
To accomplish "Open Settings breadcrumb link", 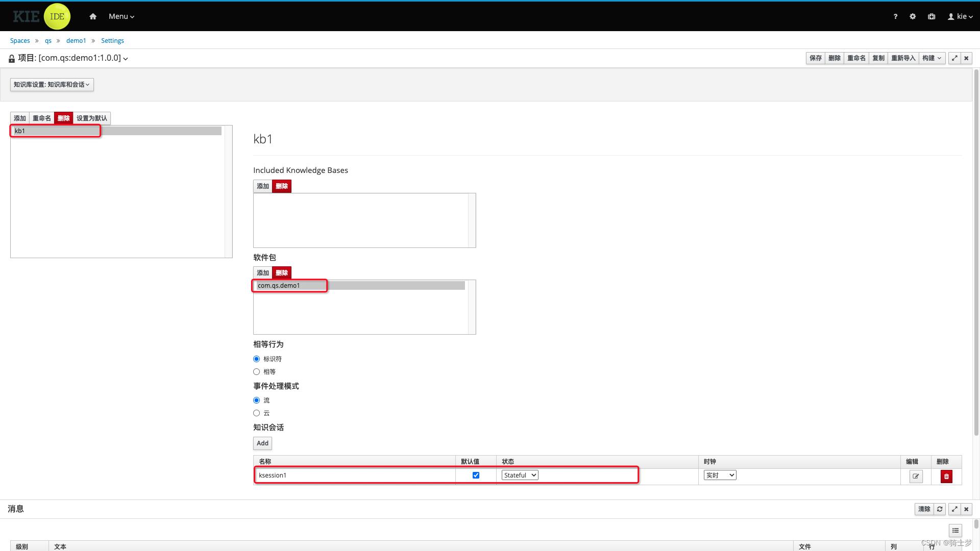I will [x=112, y=41].
